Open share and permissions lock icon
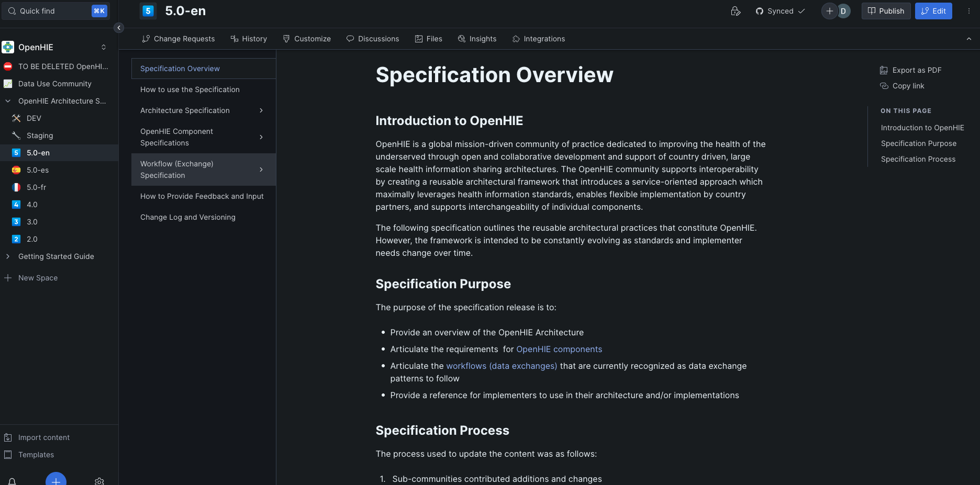The height and width of the screenshot is (485, 980). point(736,11)
